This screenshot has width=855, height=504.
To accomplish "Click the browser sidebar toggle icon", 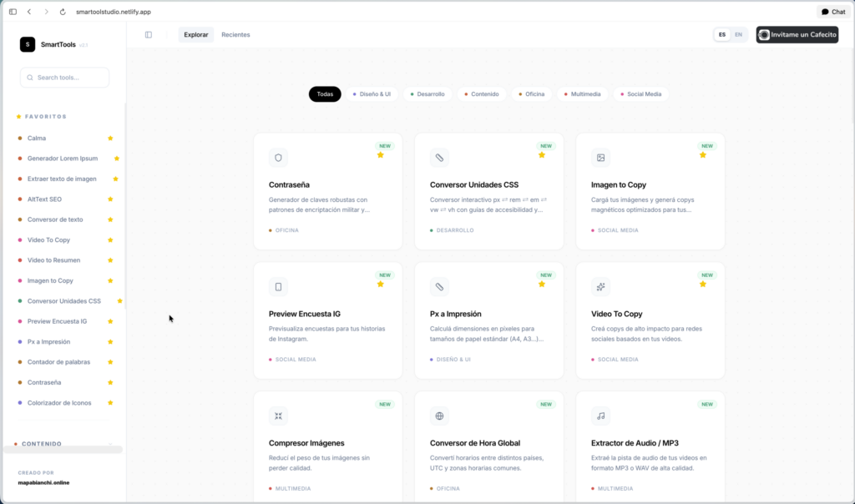I will click(x=13, y=12).
